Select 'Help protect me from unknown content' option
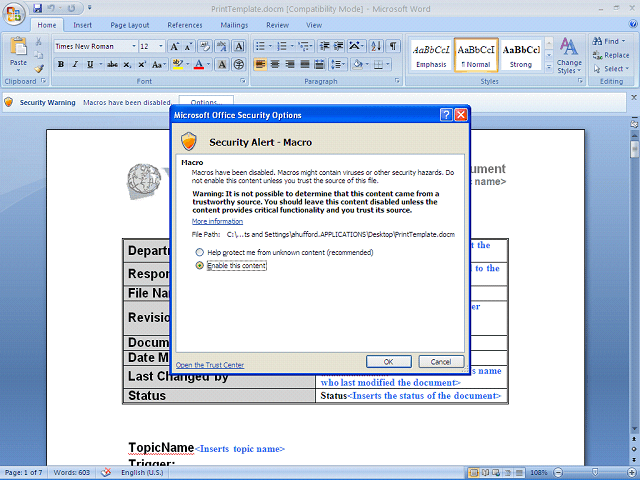Screen dimensions: 640x480 (199, 252)
